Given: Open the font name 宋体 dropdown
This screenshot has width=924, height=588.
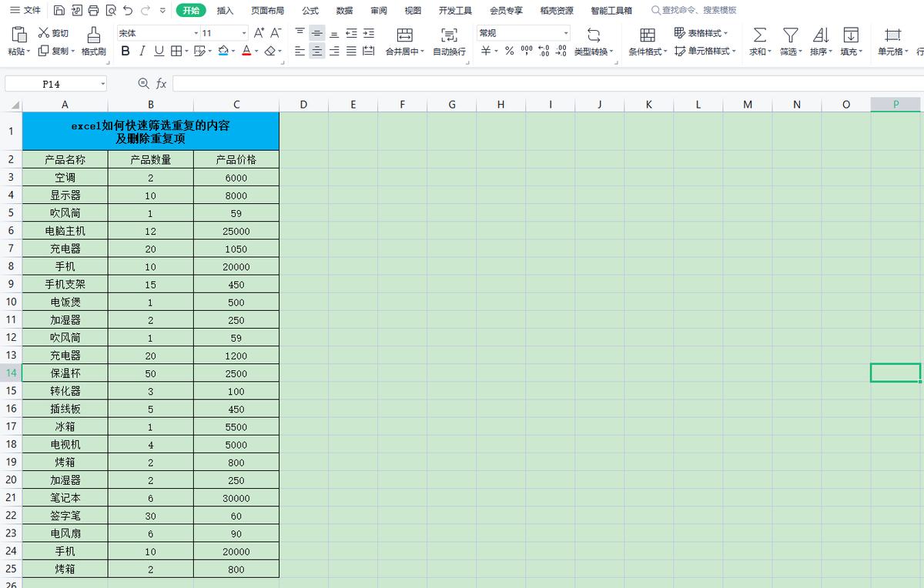Looking at the screenshot, I should click(x=196, y=33).
